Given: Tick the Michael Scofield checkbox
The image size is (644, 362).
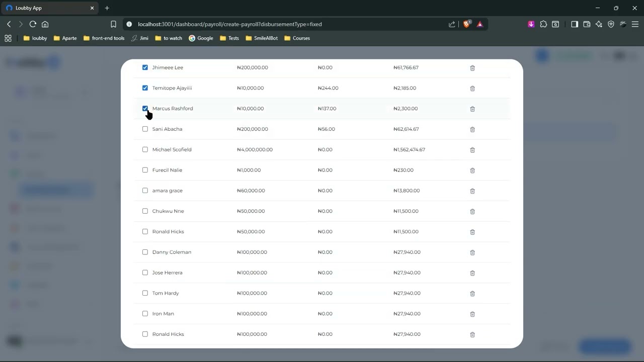Looking at the screenshot, I should [145, 149].
